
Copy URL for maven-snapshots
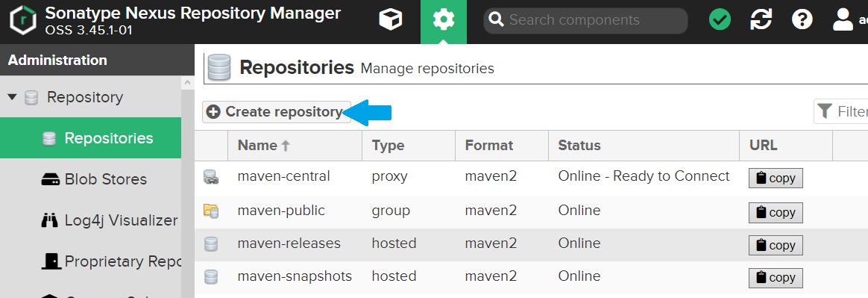coord(776,278)
